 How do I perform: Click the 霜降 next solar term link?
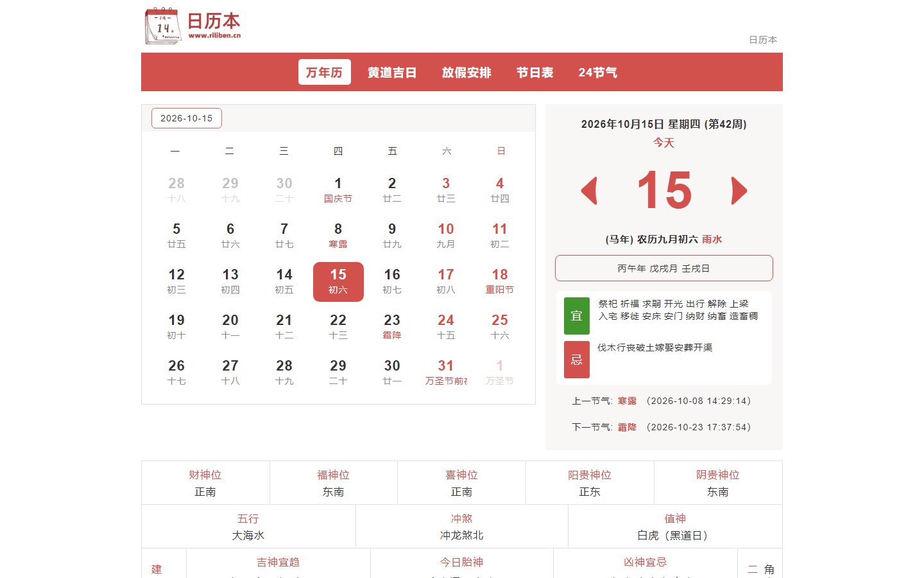coord(627,427)
